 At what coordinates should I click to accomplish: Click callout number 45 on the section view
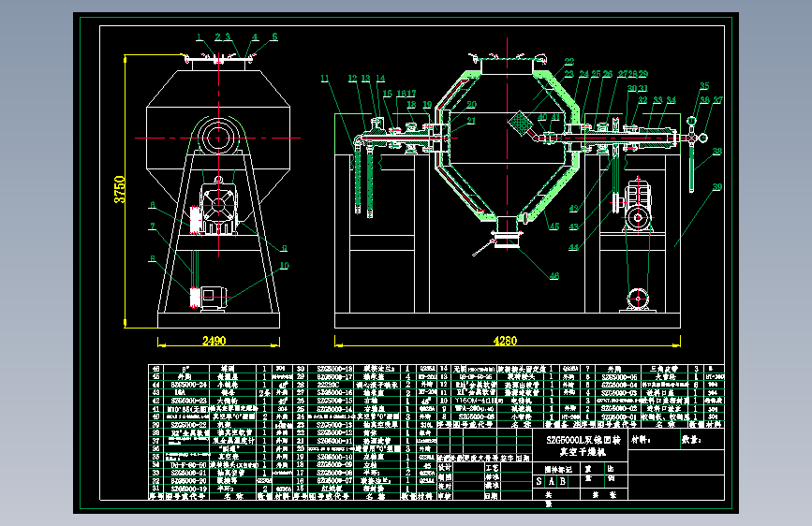(554, 226)
